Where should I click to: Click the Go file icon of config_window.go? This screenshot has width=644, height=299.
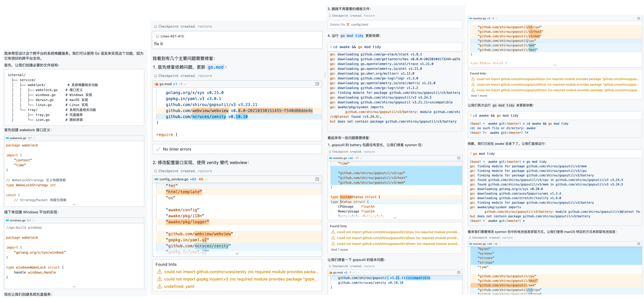click(x=157, y=179)
